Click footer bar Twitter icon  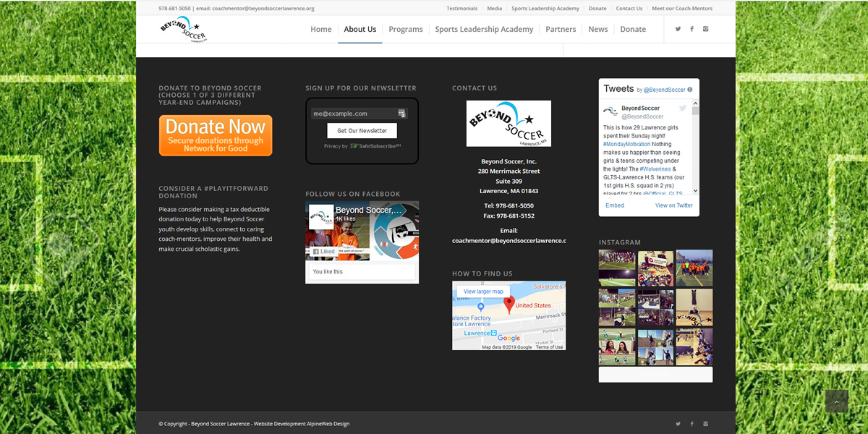point(678,424)
